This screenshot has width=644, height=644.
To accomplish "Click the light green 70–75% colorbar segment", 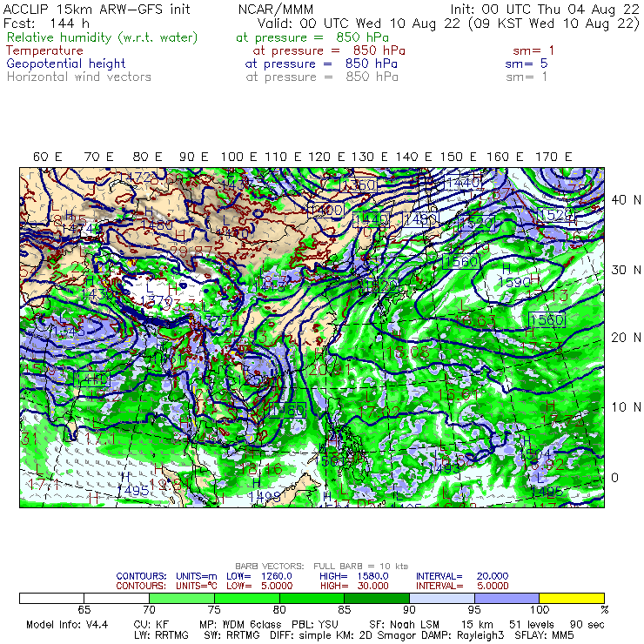I will click(182, 598).
